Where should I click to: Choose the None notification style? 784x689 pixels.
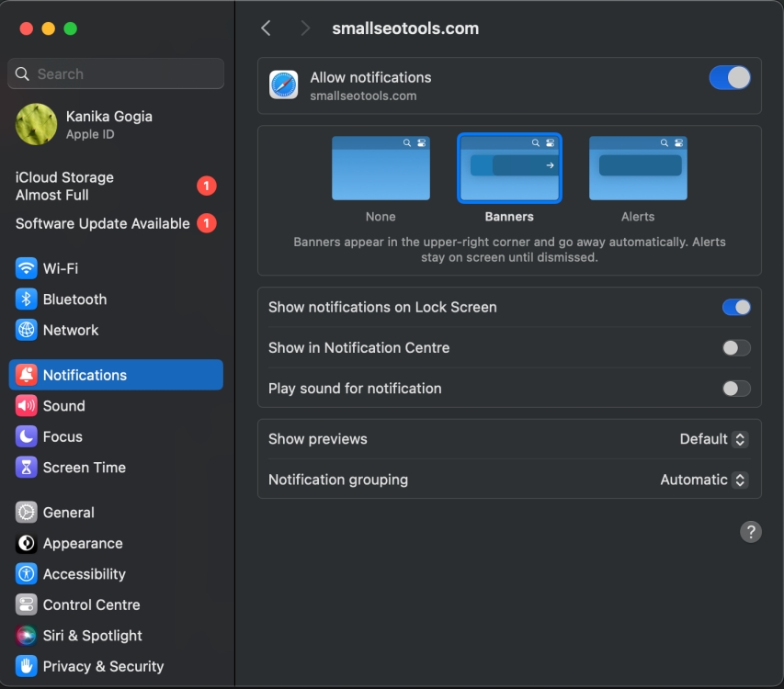(381, 168)
